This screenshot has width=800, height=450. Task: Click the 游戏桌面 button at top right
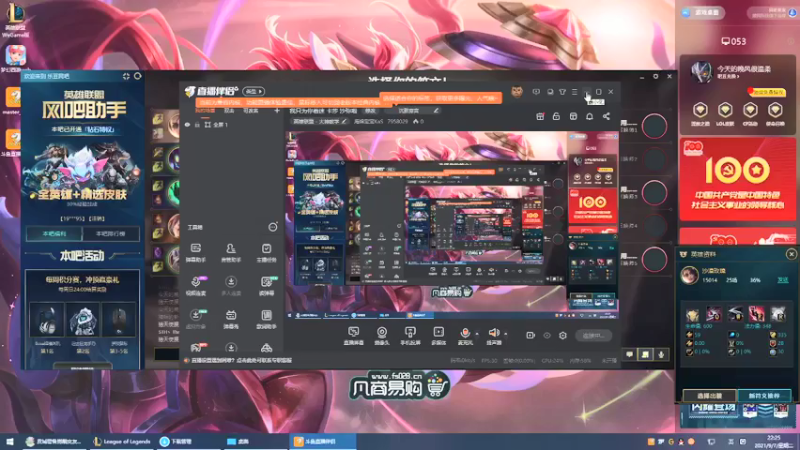click(703, 12)
